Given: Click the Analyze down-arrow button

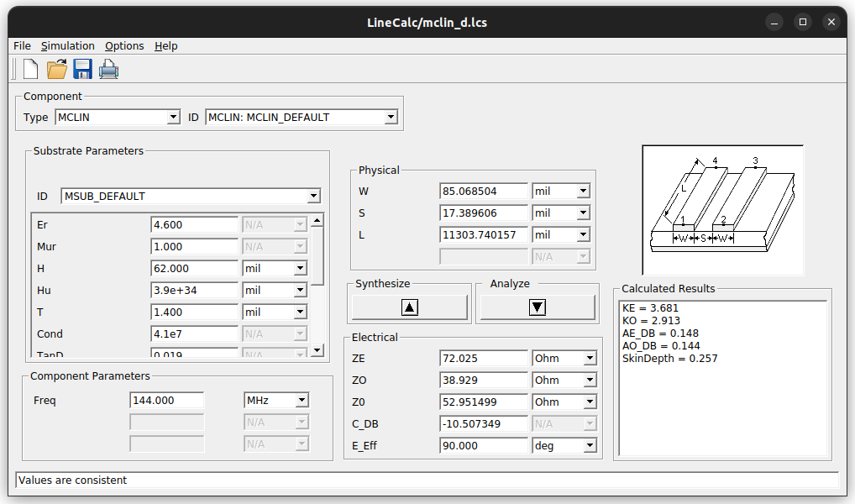Looking at the screenshot, I should click(537, 307).
